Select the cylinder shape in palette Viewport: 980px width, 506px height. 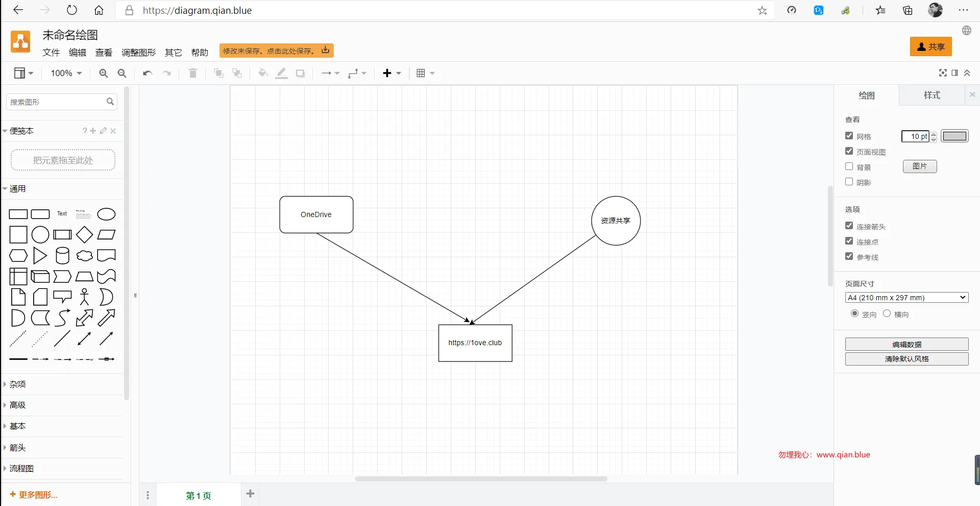point(62,256)
